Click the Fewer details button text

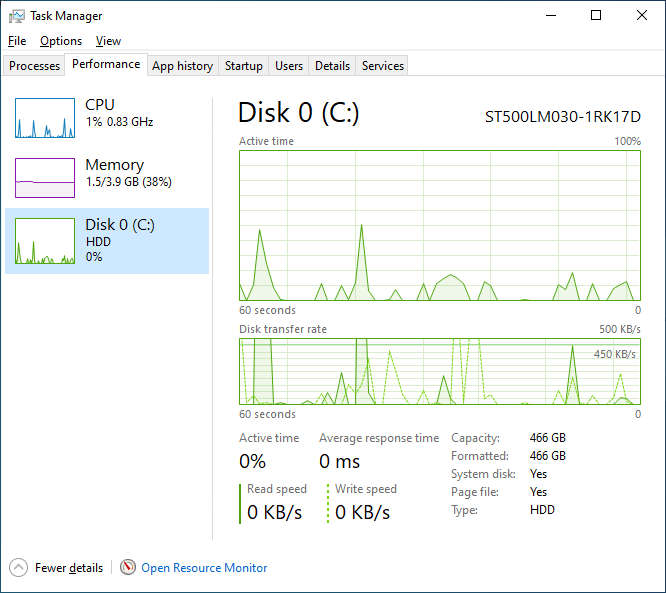point(69,568)
